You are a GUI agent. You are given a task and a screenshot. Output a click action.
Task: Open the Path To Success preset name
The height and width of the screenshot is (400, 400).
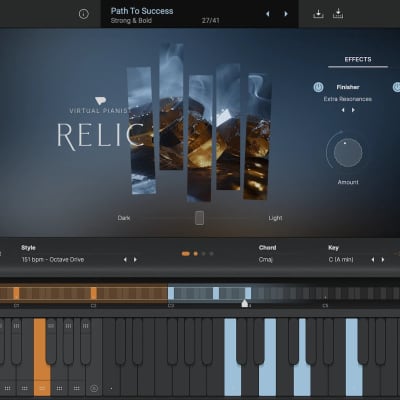142,11
